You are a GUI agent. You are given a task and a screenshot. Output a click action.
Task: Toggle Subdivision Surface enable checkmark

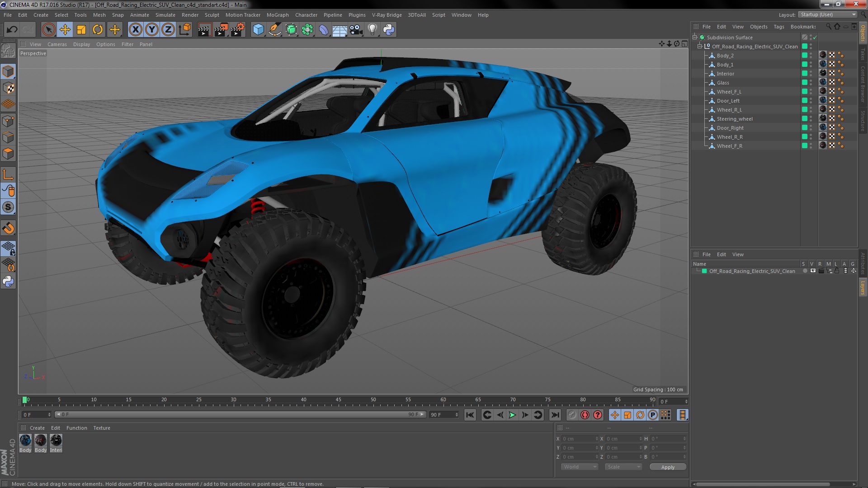[815, 38]
